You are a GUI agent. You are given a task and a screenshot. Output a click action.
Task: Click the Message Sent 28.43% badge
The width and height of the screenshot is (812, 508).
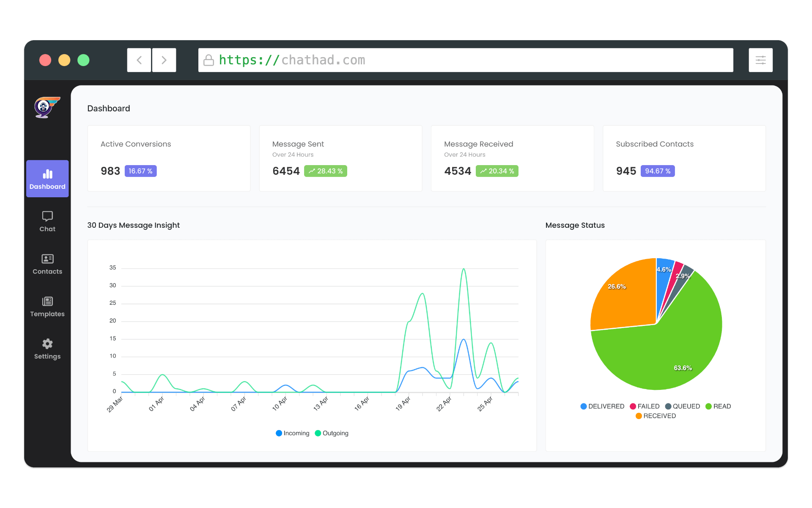[x=326, y=171]
